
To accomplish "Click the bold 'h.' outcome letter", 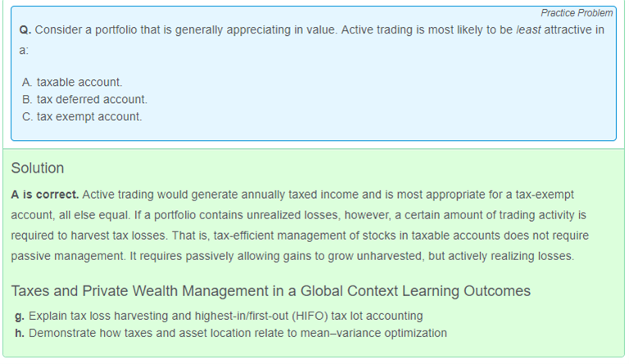I will coord(20,333).
